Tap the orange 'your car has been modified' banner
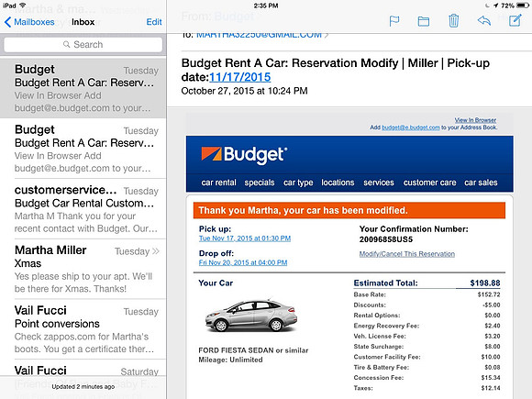The width and height of the screenshot is (532, 399). (x=349, y=210)
